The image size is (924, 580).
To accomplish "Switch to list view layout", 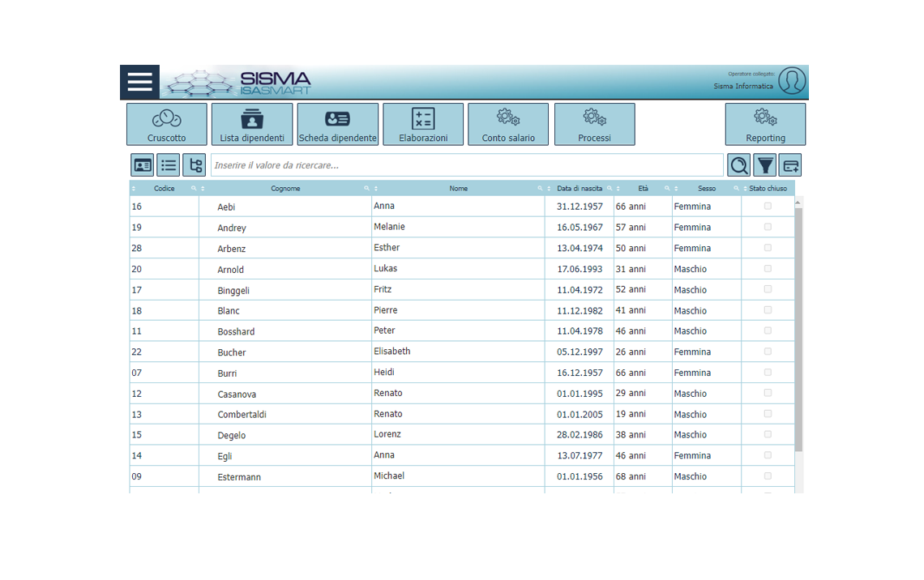I will point(169,165).
